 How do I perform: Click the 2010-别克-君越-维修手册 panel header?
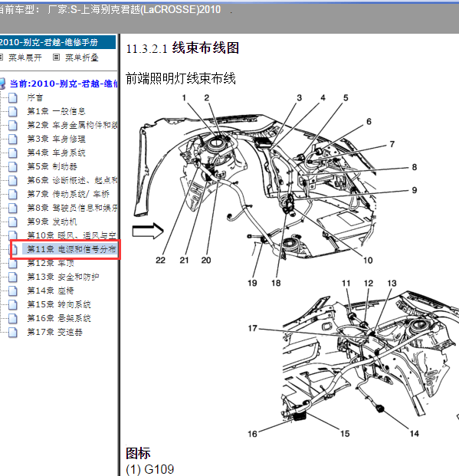[57, 42]
